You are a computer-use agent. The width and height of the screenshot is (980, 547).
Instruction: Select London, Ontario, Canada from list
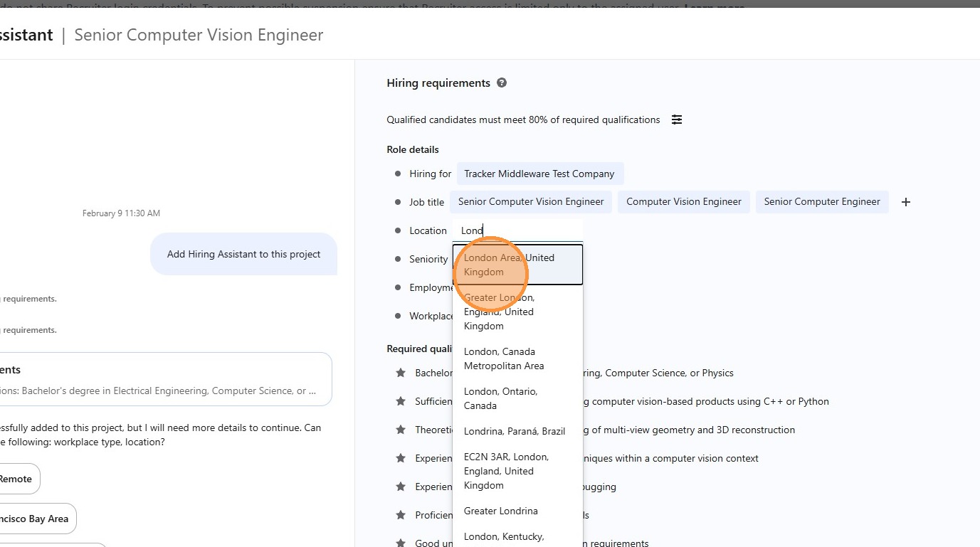(517, 398)
